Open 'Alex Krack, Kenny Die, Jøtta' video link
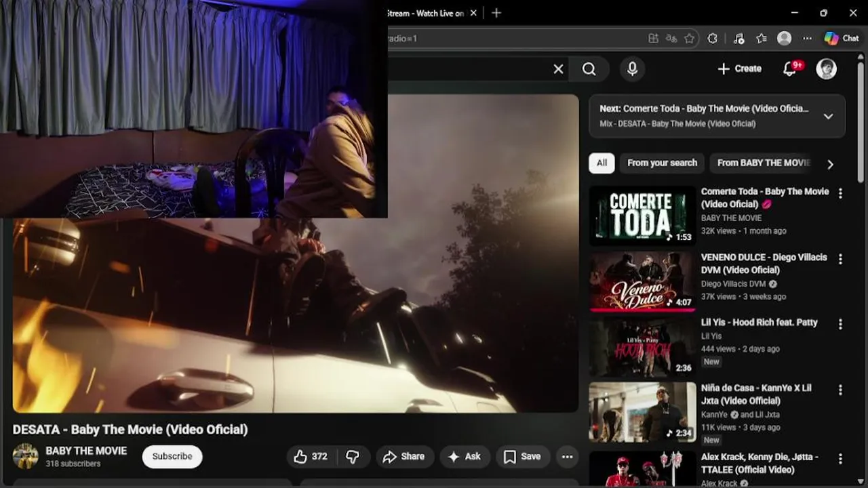 759,463
